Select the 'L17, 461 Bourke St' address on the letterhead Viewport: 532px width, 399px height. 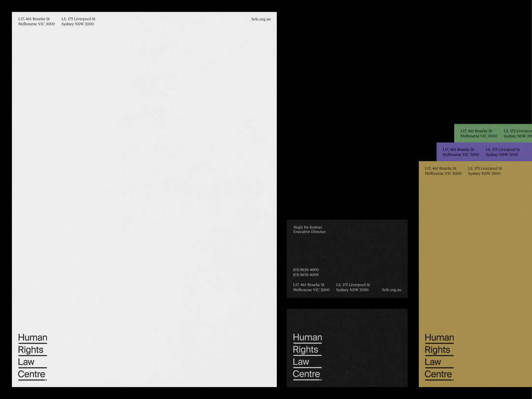tap(34, 19)
